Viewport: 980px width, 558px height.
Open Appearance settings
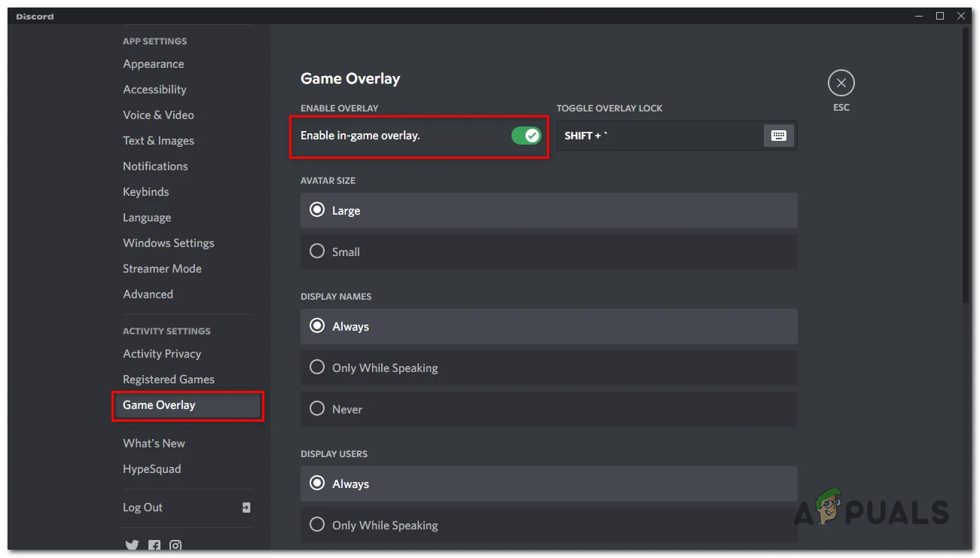point(154,64)
